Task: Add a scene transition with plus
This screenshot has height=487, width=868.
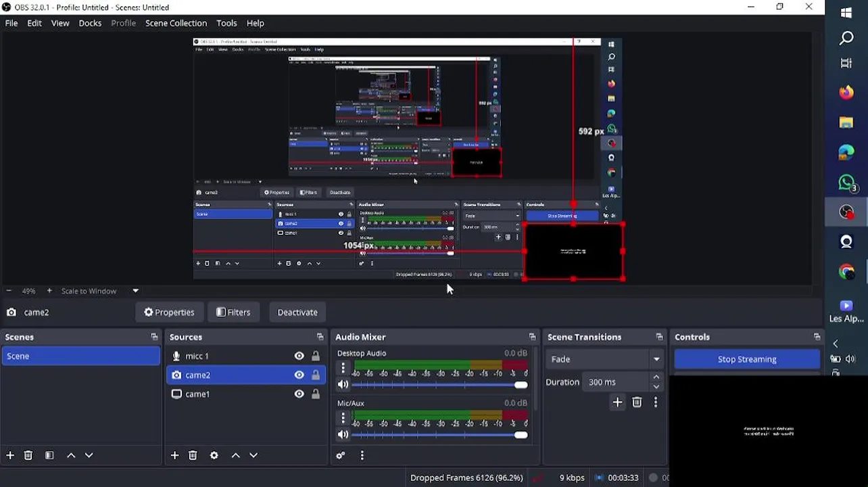Action: (x=617, y=402)
